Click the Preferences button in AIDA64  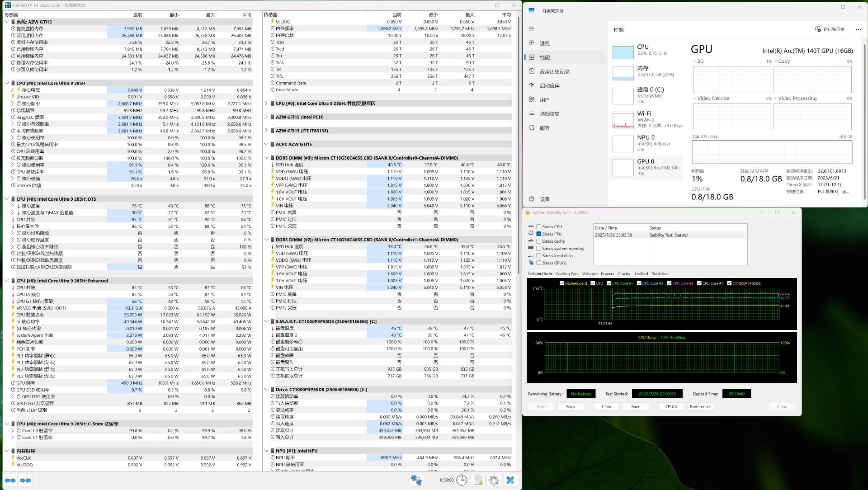700,406
